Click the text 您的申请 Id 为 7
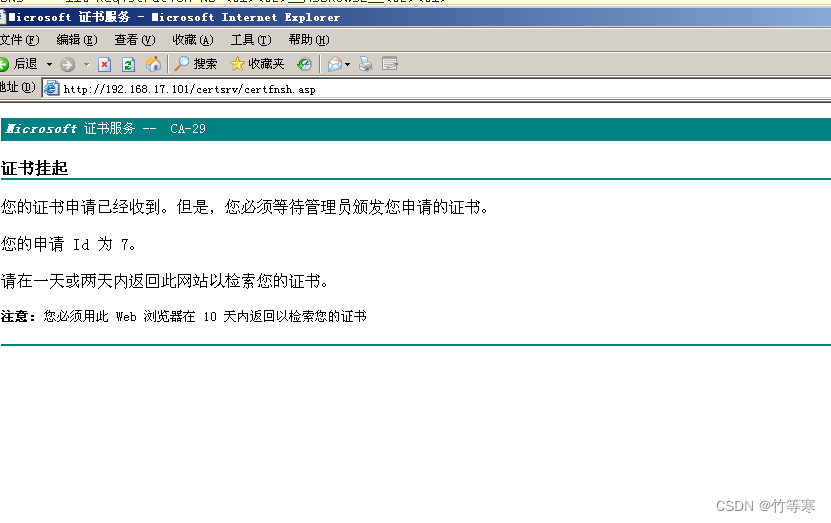This screenshot has height=523, width=831. (x=68, y=244)
